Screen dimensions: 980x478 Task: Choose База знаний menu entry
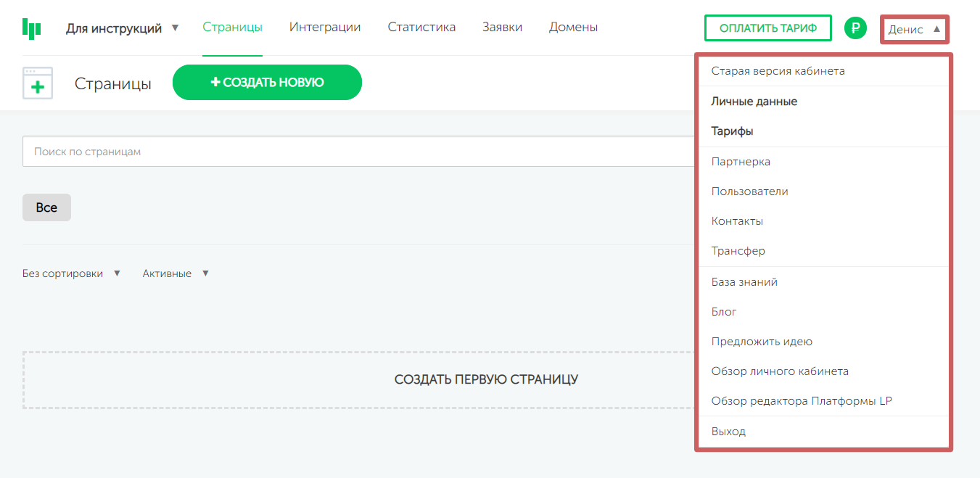744,282
